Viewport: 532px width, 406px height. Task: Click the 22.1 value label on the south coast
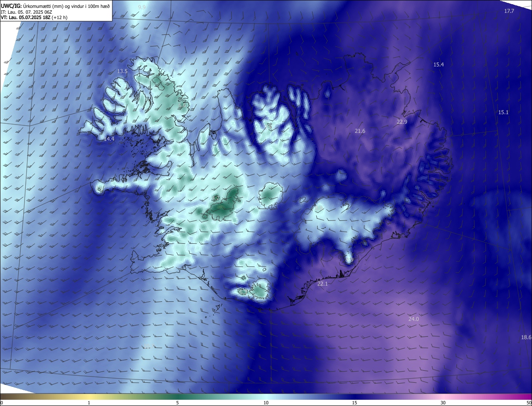tap(323, 284)
